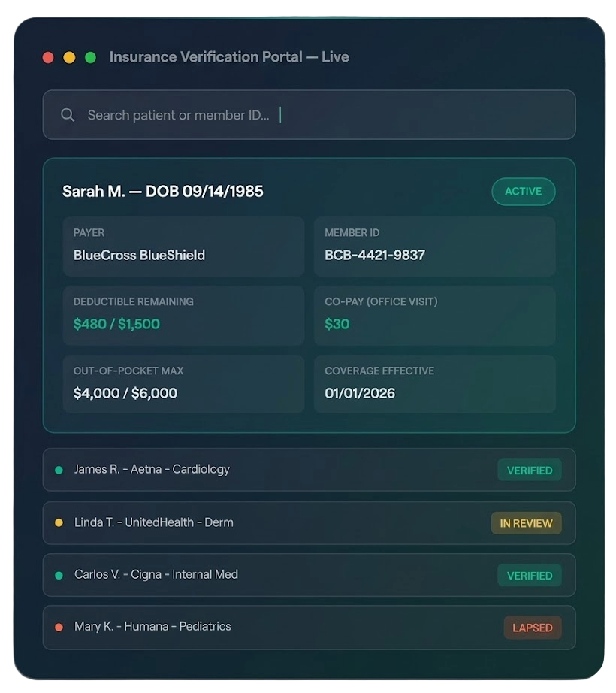Open the Mary K. - Humana - Pediatrics entry
Screen dimensions: 616x693
pyautogui.click(x=309, y=627)
